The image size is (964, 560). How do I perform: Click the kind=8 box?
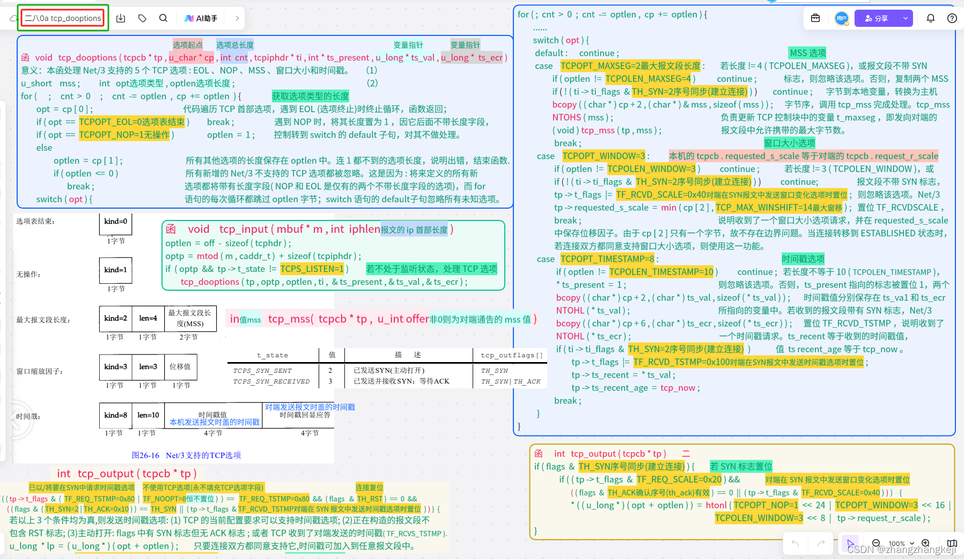coord(115,415)
